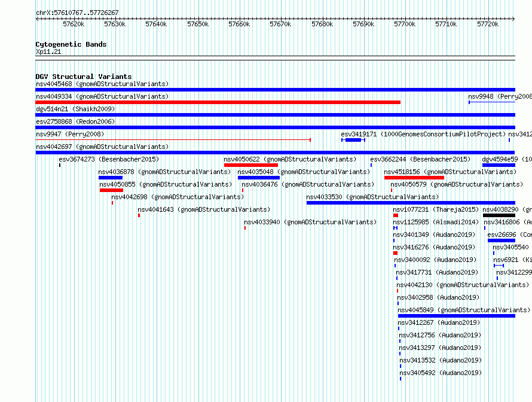Screen dimensions: 532x402
Task: Open nsv1077231 (Thareja2015) label
Action: pos(436,209)
